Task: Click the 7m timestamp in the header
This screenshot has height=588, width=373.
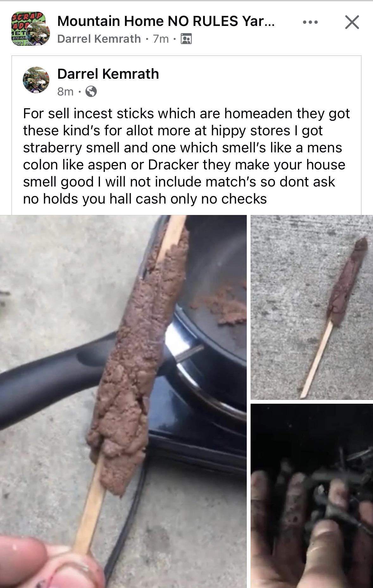Action: pyautogui.click(x=161, y=39)
